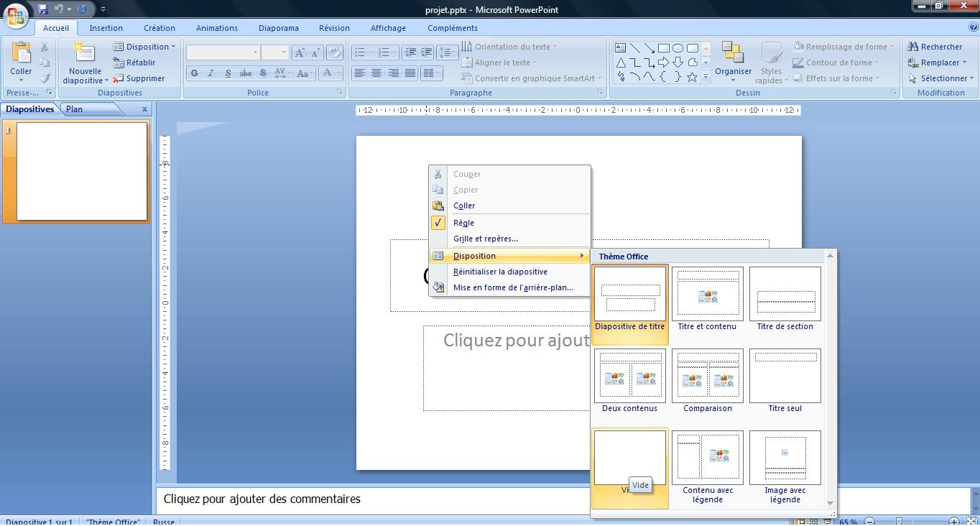Align text center in Paragraphe group
The height and width of the screenshot is (526, 980).
(376, 73)
